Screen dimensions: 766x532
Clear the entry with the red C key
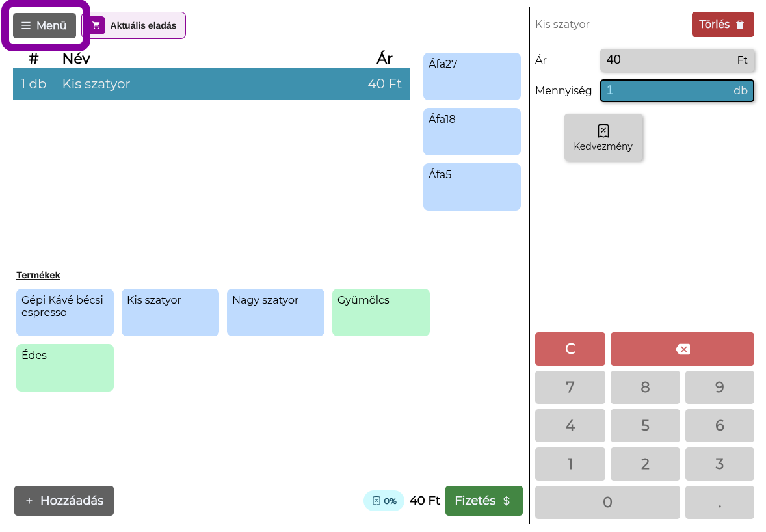point(570,349)
